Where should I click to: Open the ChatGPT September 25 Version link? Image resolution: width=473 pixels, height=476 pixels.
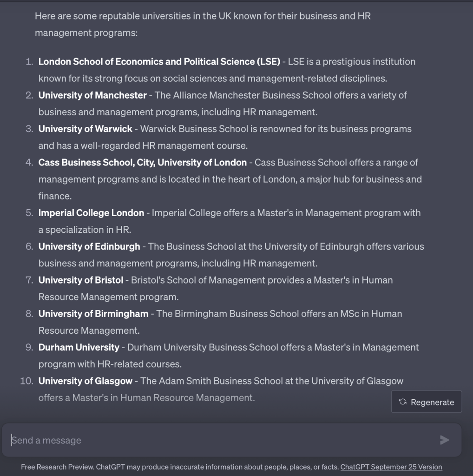point(391,467)
